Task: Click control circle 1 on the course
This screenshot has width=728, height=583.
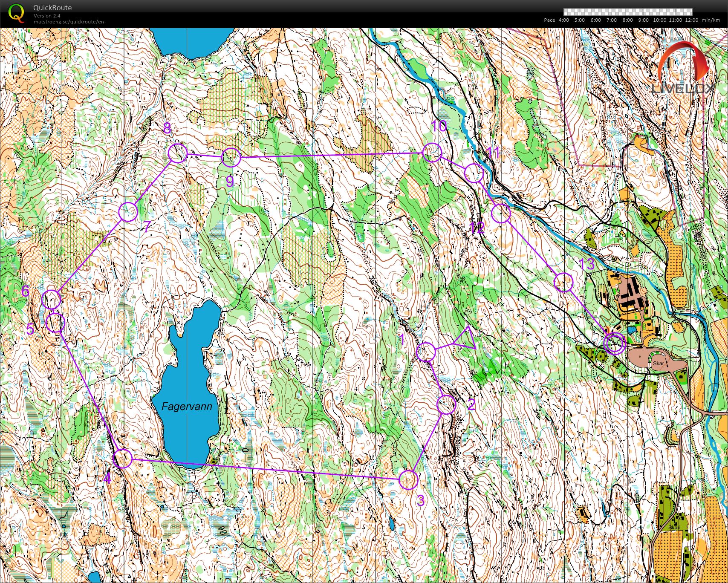Action: coord(426,352)
